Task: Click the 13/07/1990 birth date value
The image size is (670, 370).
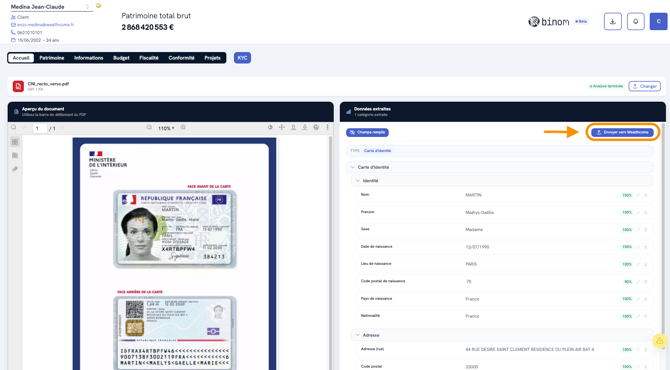Action: click(477, 247)
